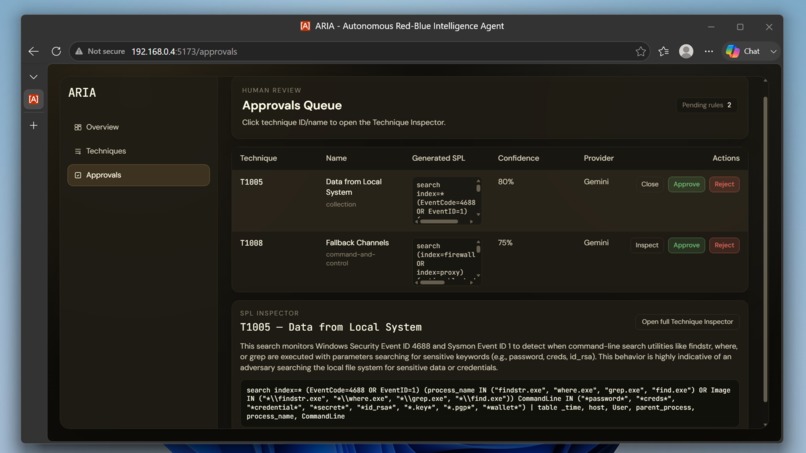
Task: Click the address bar URL
Action: point(184,51)
